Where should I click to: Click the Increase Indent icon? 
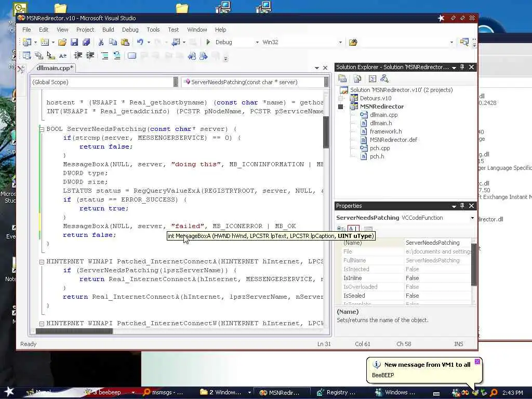[90, 55]
